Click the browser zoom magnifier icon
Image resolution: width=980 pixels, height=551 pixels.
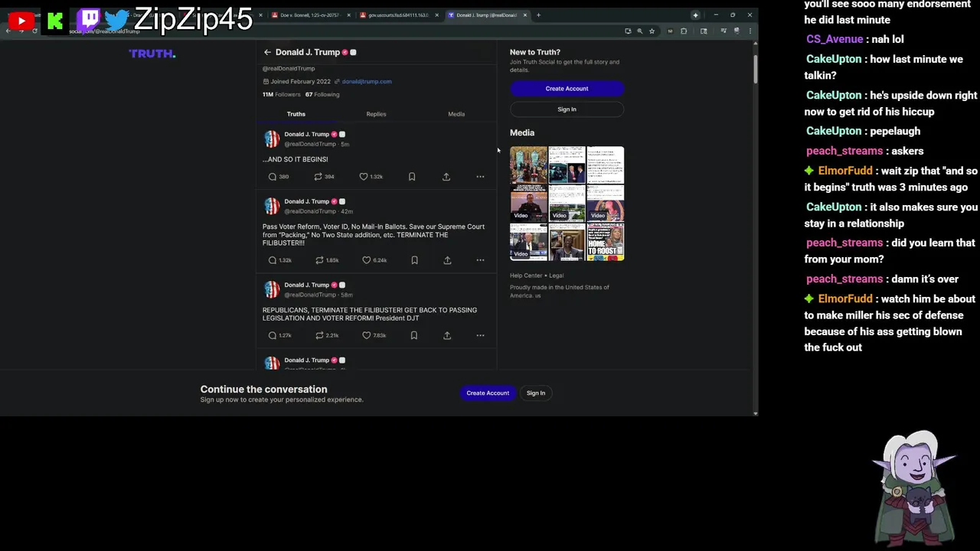(x=639, y=31)
